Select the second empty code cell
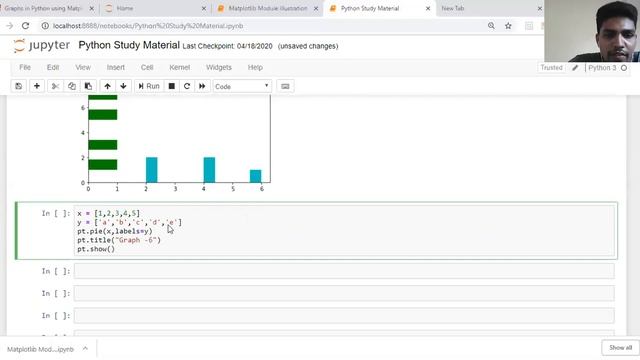Viewport: 640px width, 360px height. click(x=344, y=293)
